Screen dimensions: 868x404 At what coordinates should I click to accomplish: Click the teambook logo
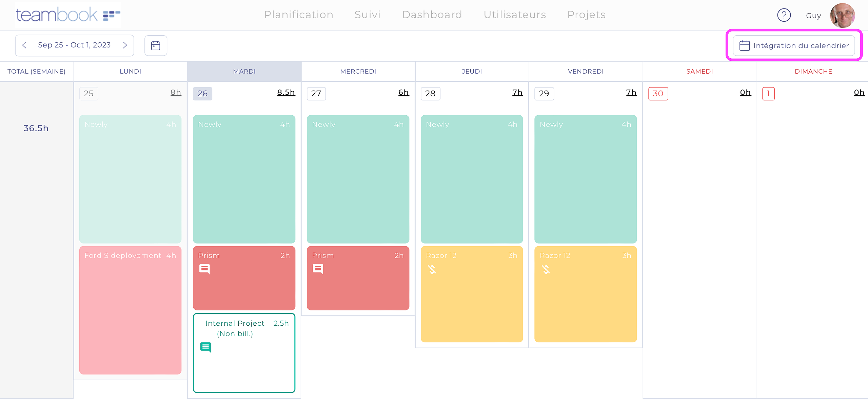point(68,15)
